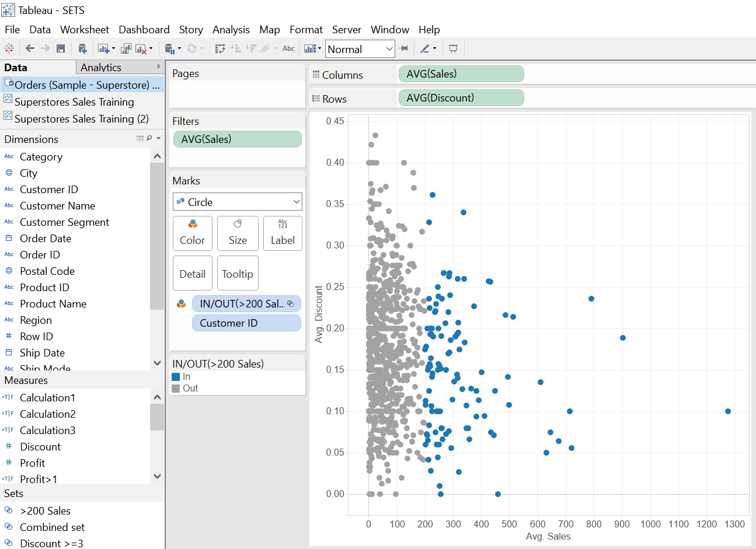The height and width of the screenshot is (549, 756).
Task: Open the Fit dropdown showing Normal
Action: (x=360, y=49)
